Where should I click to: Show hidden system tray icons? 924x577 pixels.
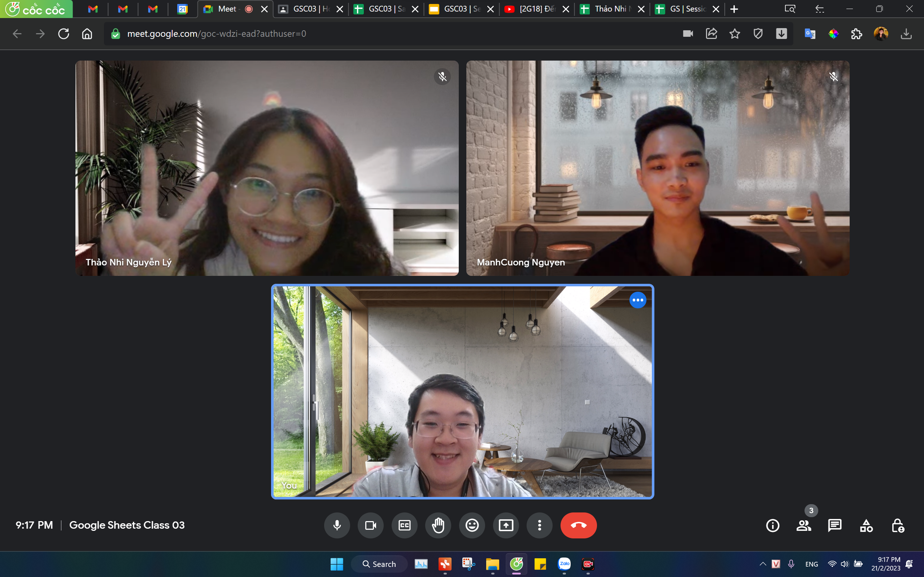tap(763, 564)
